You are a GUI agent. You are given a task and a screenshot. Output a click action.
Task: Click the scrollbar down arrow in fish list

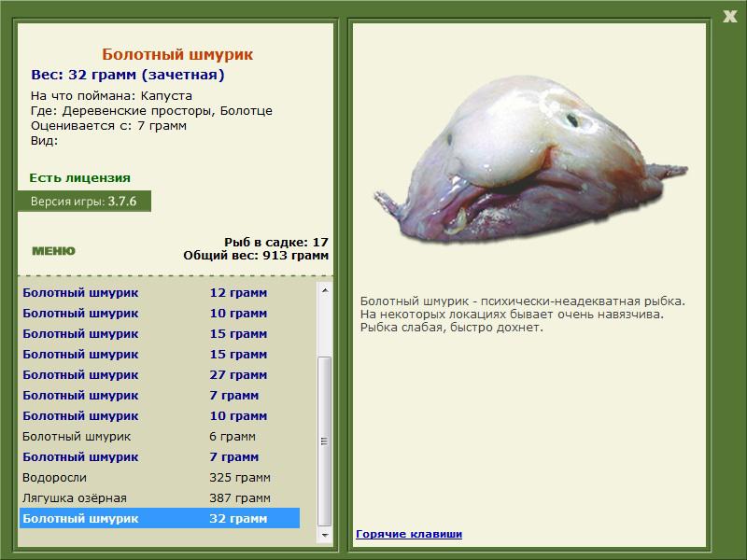[324, 535]
